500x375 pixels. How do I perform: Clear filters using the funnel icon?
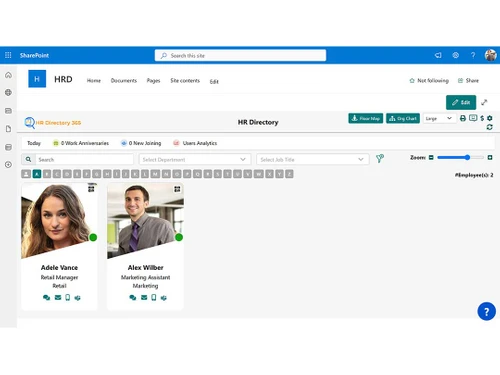pyautogui.click(x=380, y=159)
